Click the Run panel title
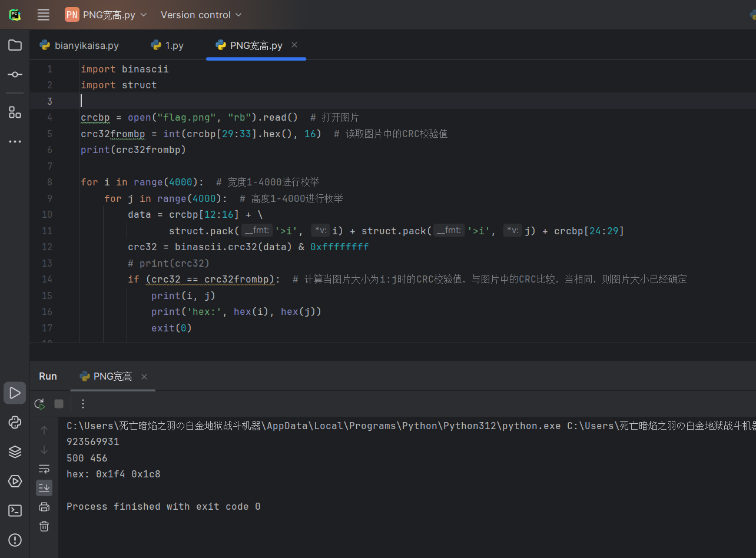This screenshot has width=756, height=558. click(48, 376)
